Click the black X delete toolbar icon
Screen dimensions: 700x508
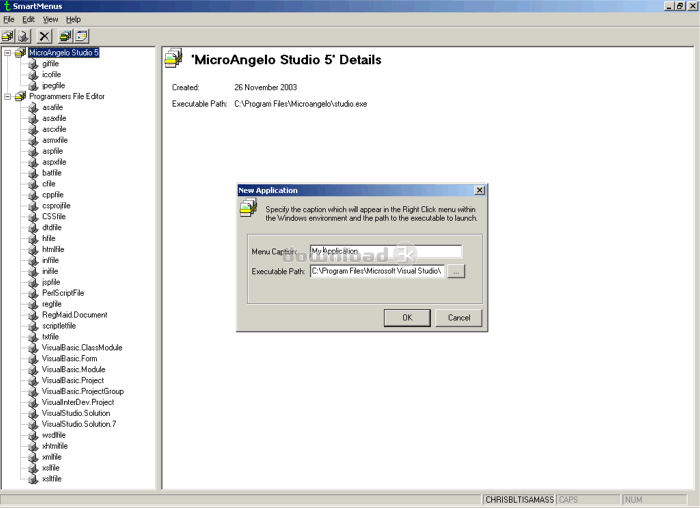point(44,36)
